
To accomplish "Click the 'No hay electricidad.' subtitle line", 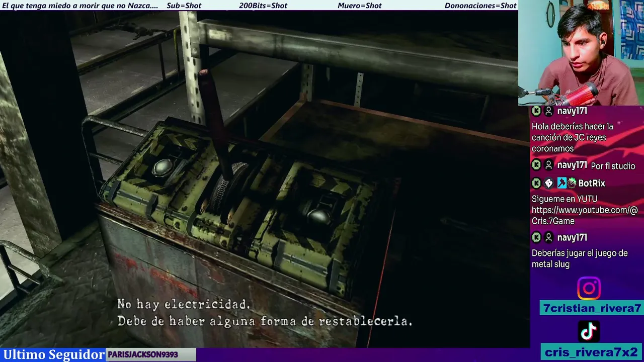I will click(x=184, y=304).
